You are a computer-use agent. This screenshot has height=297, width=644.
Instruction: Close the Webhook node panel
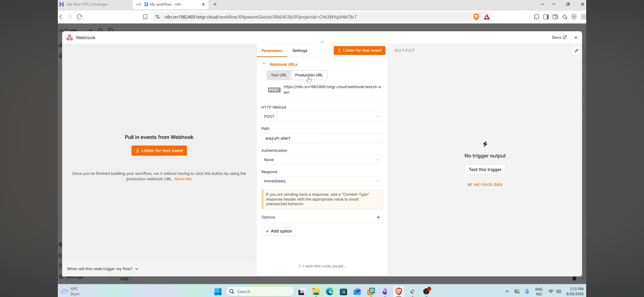[x=576, y=38]
